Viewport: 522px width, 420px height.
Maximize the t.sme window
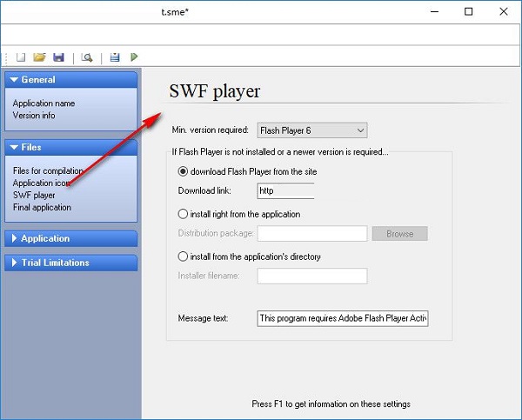(468, 11)
